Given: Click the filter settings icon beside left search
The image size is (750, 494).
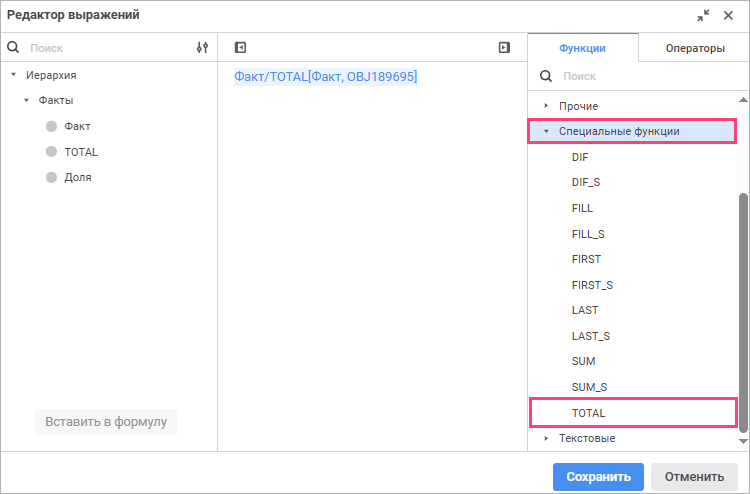Looking at the screenshot, I should point(202,47).
